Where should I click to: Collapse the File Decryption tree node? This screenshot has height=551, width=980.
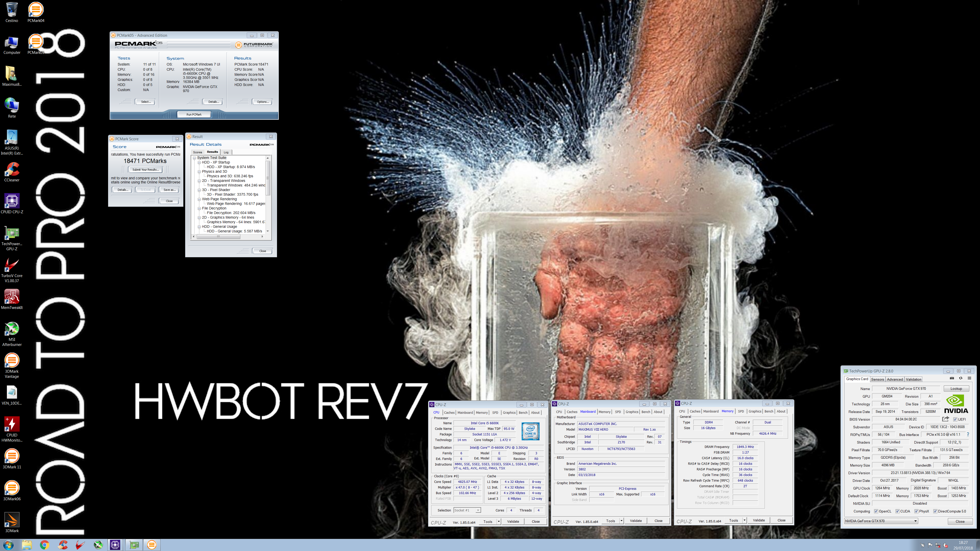[x=199, y=208]
